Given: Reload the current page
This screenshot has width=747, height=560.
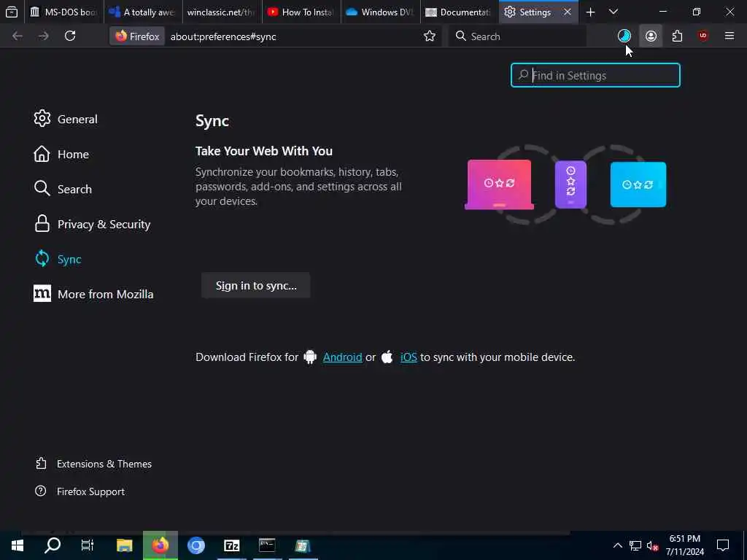Looking at the screenshot, I should tap(70, 36).
